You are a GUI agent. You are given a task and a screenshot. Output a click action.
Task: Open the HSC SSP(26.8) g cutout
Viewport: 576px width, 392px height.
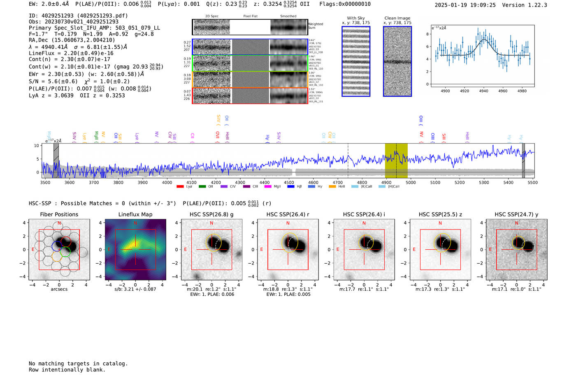pos(211,250)
